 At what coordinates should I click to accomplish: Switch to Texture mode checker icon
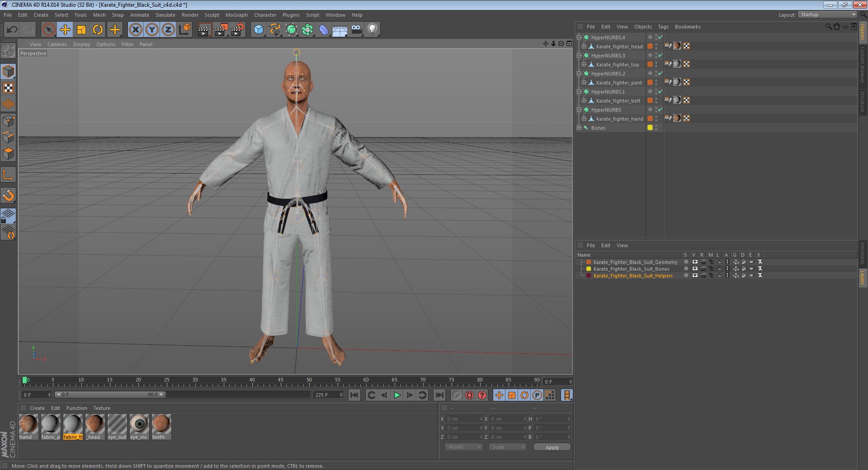pyautogui.click(x=8, y=88)
